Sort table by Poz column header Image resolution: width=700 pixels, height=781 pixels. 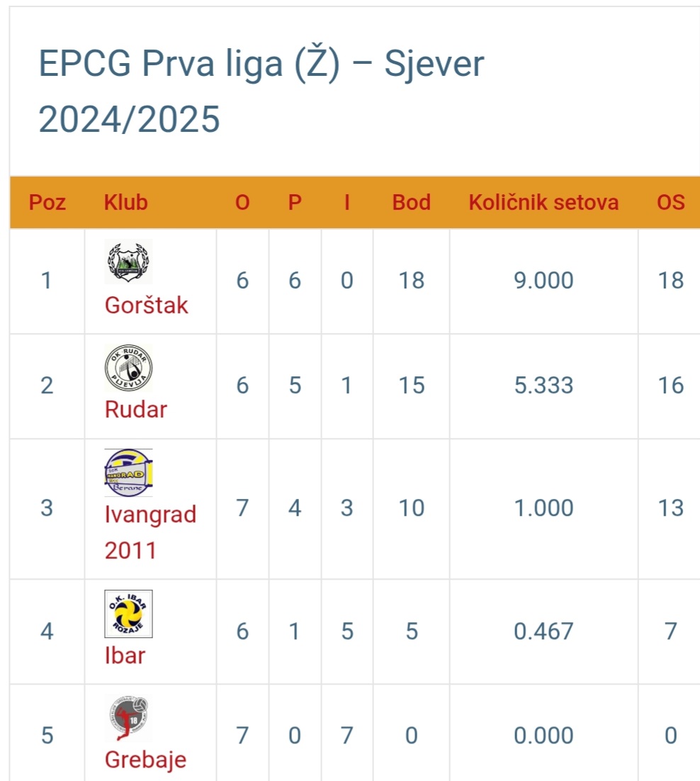point(47,202)
